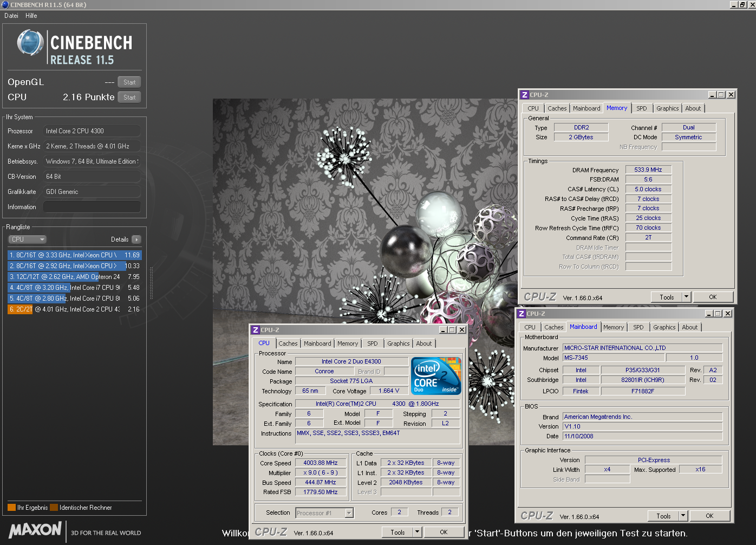Click the Cinebench globe logo icon
Image resolution: width=756 pixels, height=545 pixels.
[30, 43]
